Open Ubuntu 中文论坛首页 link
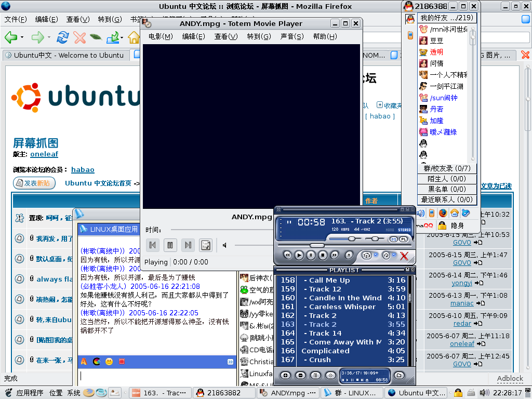 pos(98,183)
